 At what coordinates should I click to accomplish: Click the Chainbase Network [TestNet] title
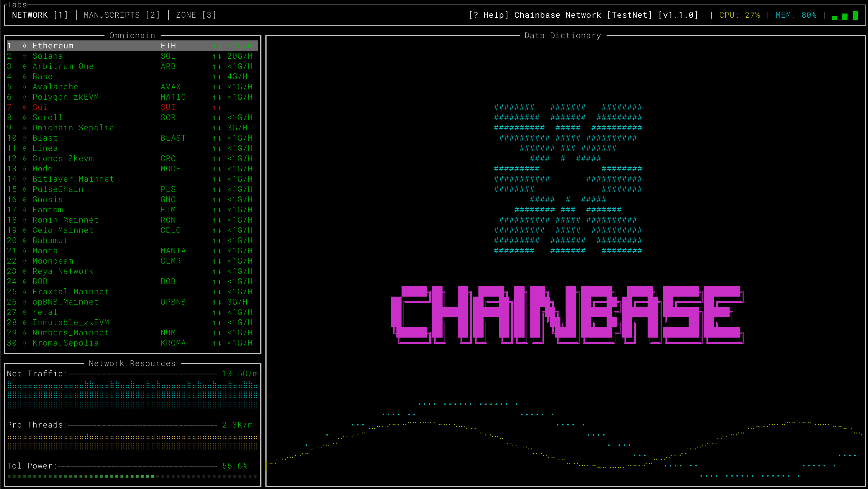pos(583,15)
